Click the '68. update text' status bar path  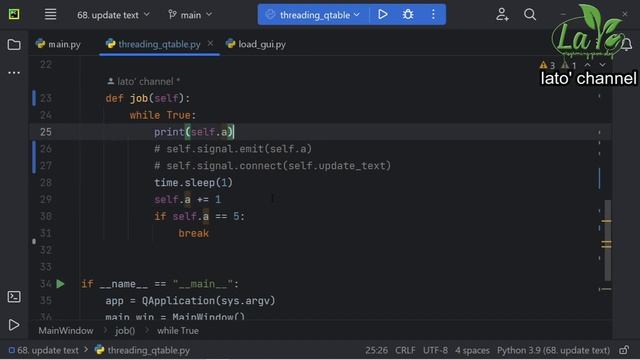coord(44,350)
